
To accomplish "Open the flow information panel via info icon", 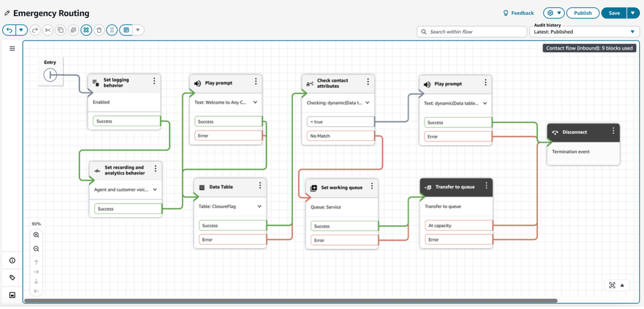I will pos(12,260).
